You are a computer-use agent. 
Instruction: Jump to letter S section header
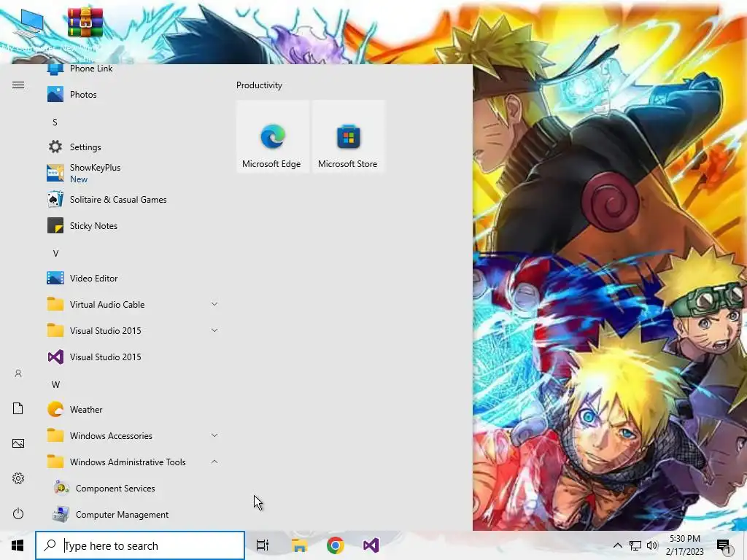pos(55,122)
